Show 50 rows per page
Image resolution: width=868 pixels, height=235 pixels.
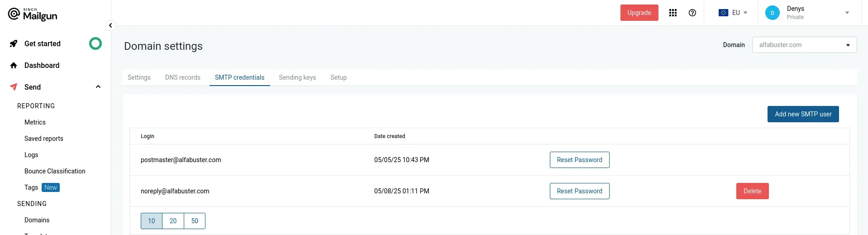(x=195, y=221)
